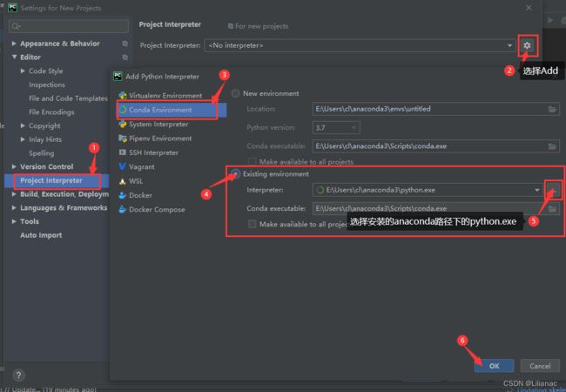This screenshot has width=566, height=392.
Task: Open File Encodings settings page
Action: click(x=51, y=112)
